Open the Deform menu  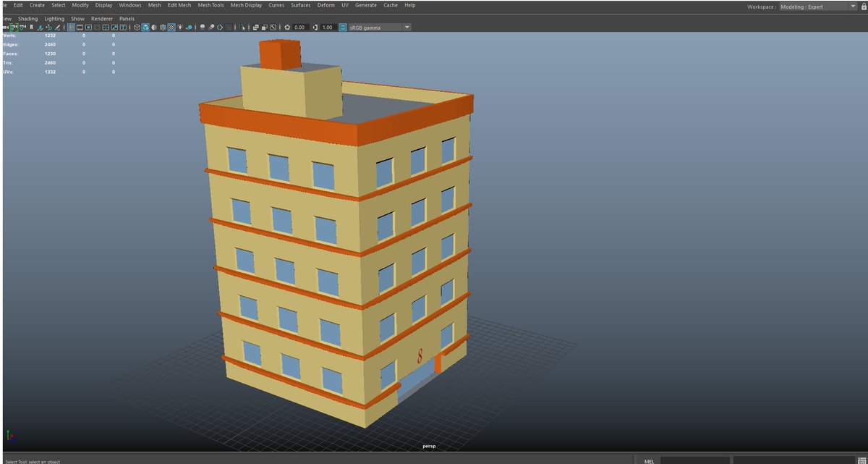coord(326,5)
